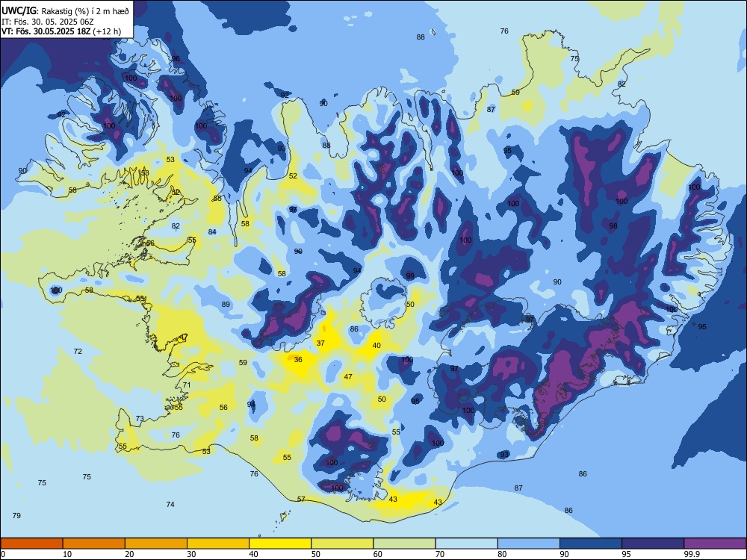Select the pale yellow 50–60 legend swatch

342,544
